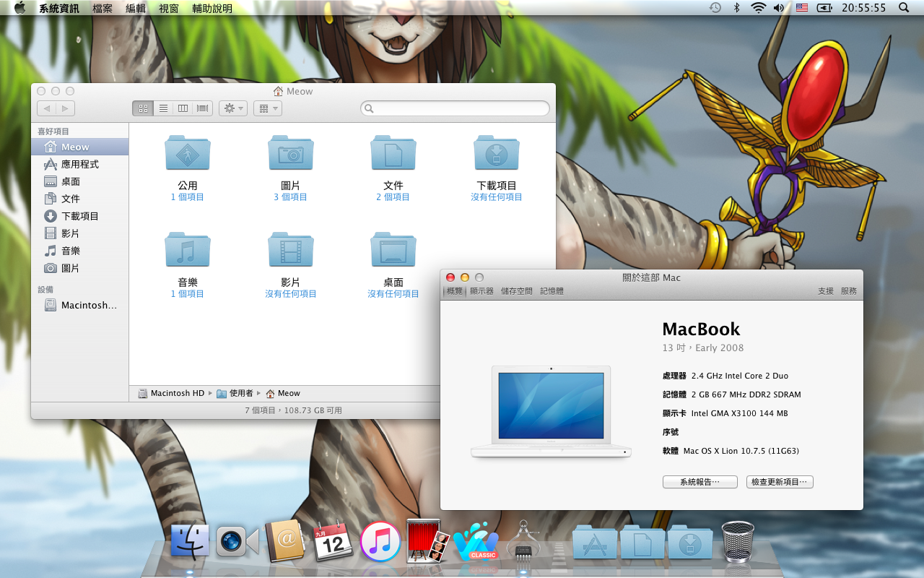The height and width of the screenshot is (578, 924).
Task: Open the 支援 link
Action: click(x=826, y=291)
